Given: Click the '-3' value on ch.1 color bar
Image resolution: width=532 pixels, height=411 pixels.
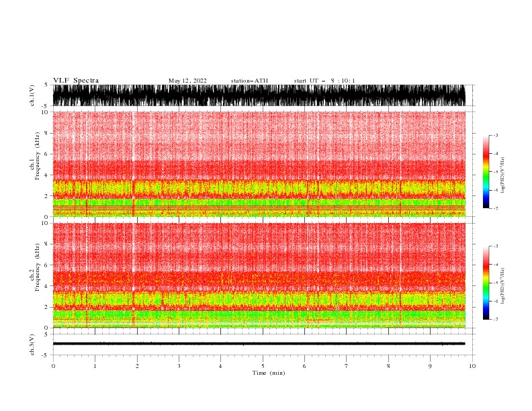Looking at the screenshot, I should tap(495, 135).
